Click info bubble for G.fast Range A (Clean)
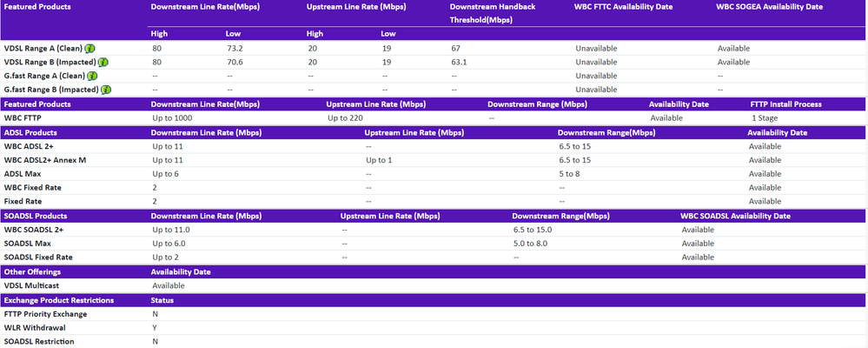The image size is (868, 348). pos(92,77)
